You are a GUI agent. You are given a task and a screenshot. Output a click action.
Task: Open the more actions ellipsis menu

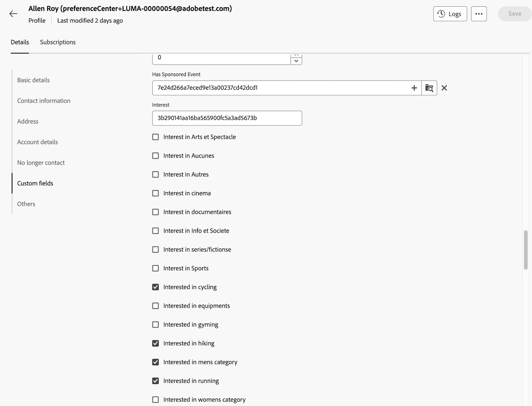[479, 14]
